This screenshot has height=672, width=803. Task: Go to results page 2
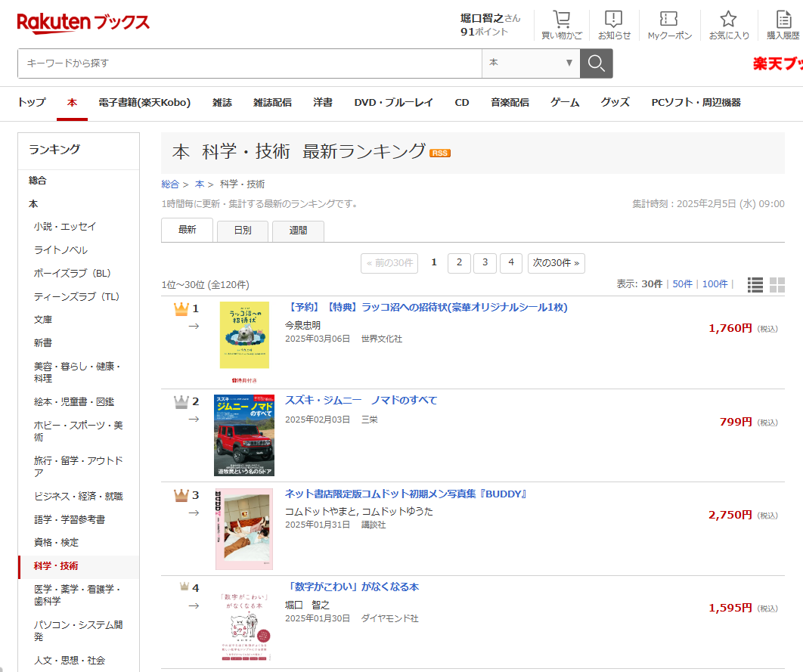[460, 263]
